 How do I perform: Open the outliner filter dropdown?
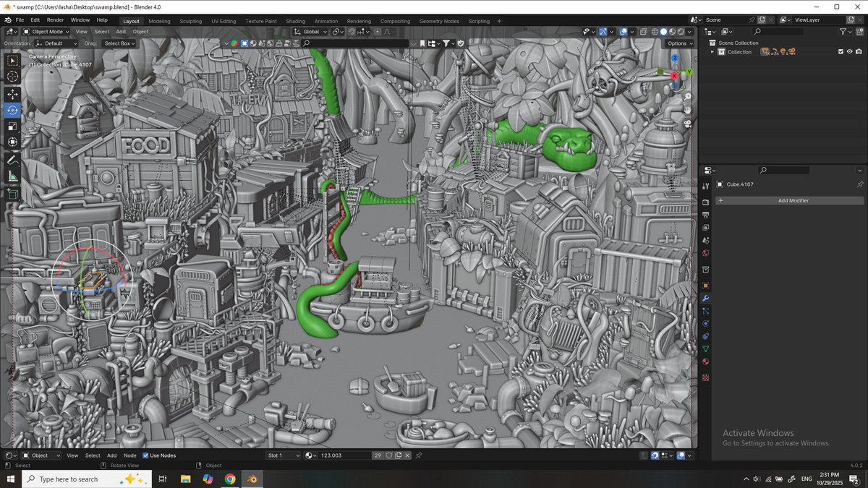[846, 32]
